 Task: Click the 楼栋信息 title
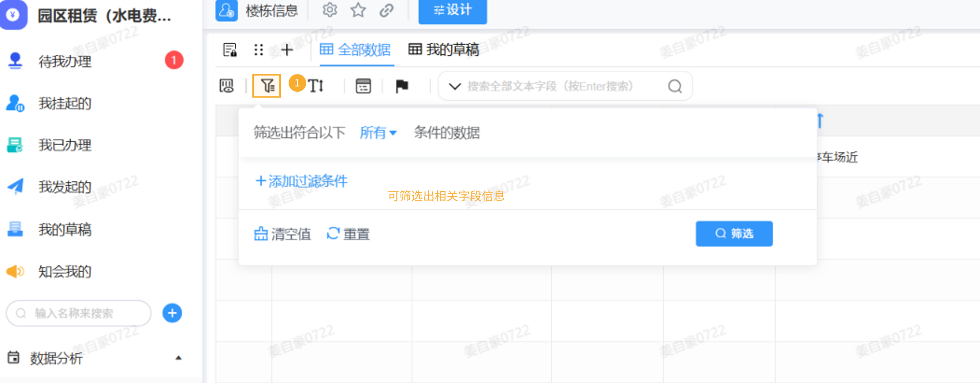(271, 11)
